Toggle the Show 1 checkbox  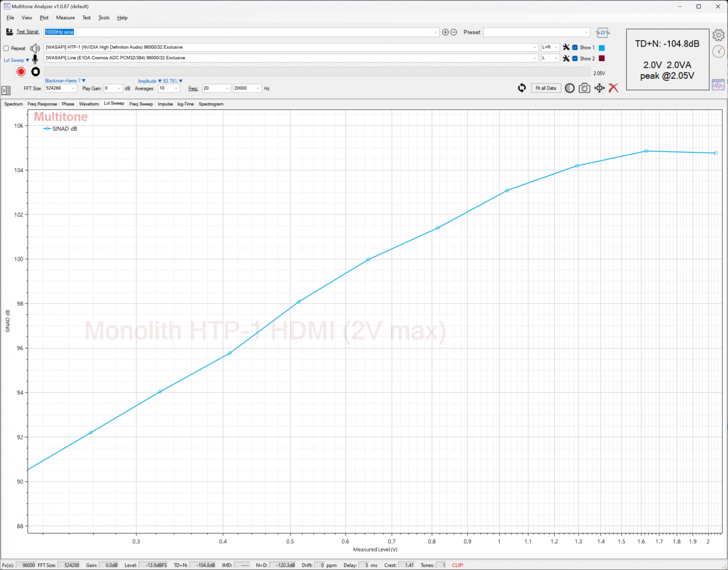[575, 48]
